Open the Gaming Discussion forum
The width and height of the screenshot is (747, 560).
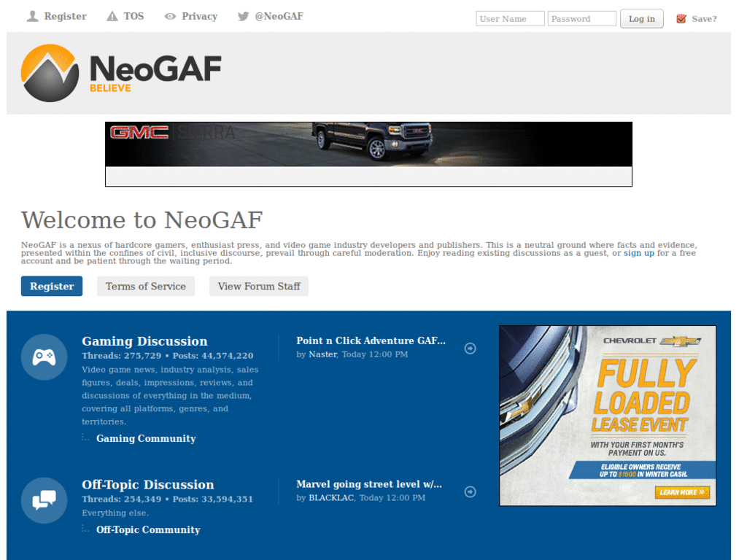coord(145,341)
